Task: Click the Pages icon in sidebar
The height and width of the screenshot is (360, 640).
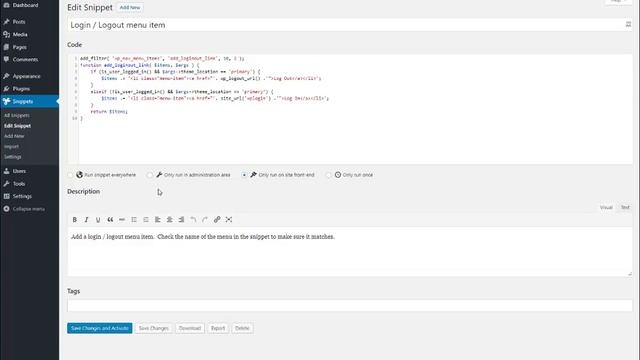Action: pos(7,47)
